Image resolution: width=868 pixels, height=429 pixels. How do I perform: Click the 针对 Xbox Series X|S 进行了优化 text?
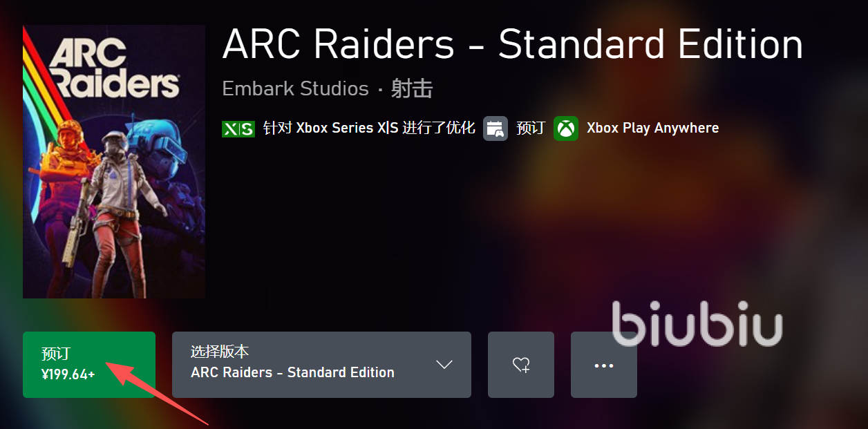[x=369, y=128]
